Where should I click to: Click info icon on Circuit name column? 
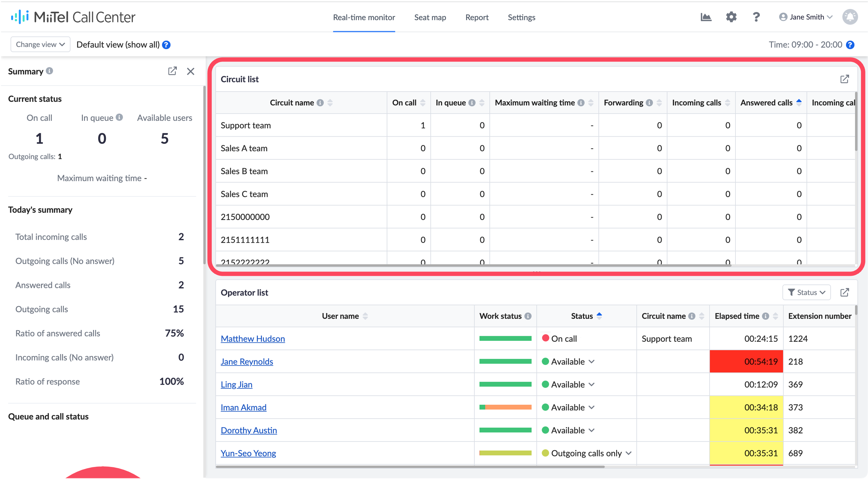(320, 103)
